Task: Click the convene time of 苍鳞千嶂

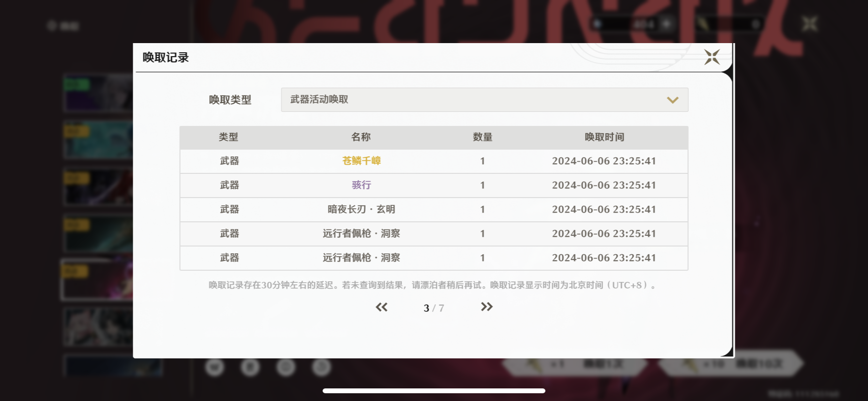Action: coord(604,161)
